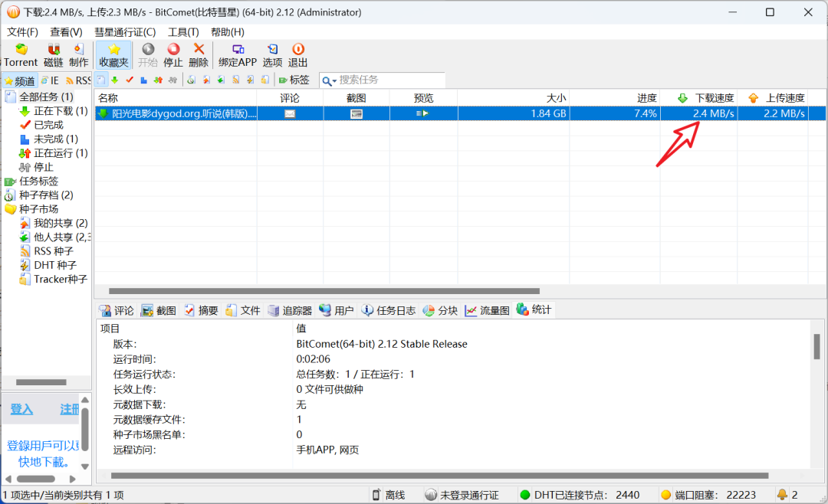This screenshot has height=504, width=828.
Task: Open 选项 options from toolbar
Action: [272, 55]
